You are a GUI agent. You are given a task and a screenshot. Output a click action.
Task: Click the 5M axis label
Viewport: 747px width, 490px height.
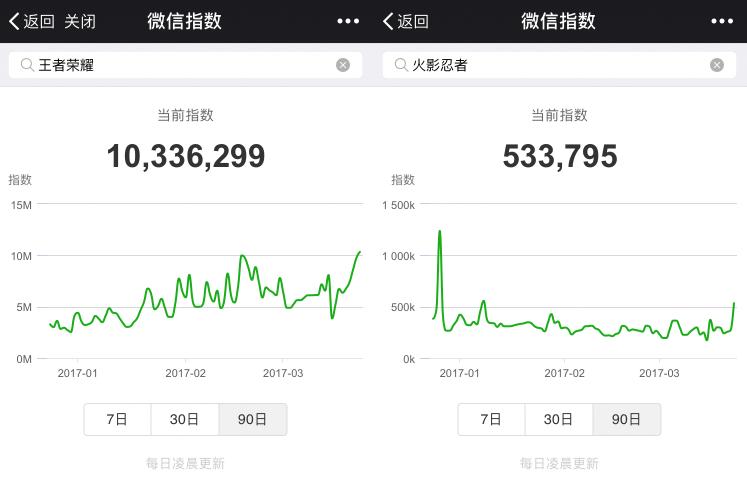click(x=24, y=308)
